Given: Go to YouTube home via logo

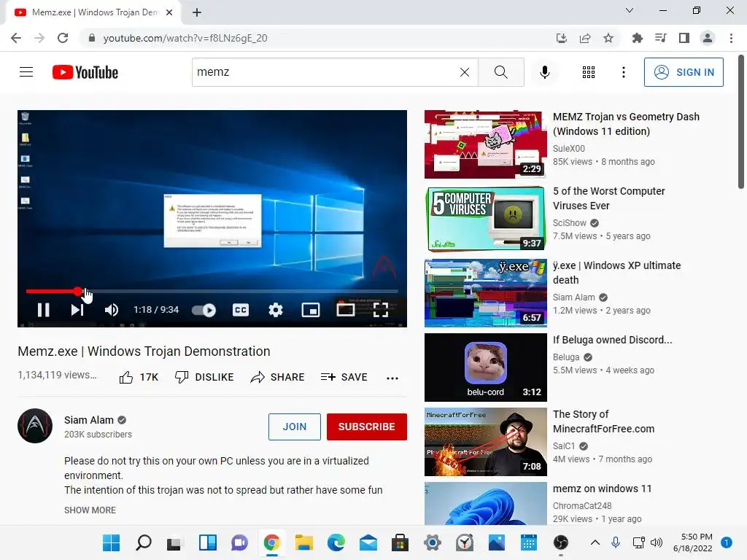Looking at the screenshot, I should (85, 72).
